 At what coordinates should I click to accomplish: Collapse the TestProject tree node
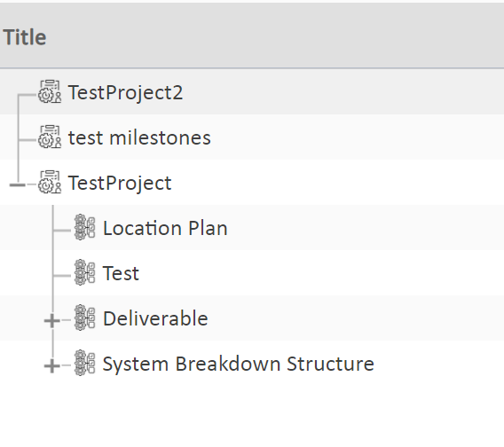(18, 184)
